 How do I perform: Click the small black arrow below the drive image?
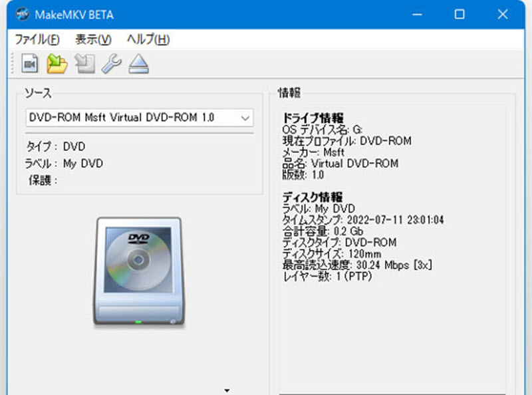click(x=227, y=390)
